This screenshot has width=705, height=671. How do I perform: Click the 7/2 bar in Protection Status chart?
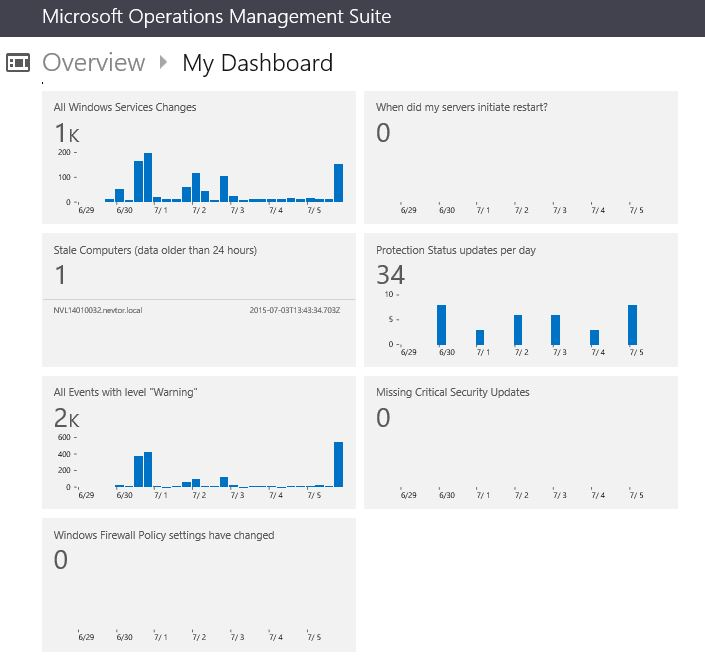point(518,330)
